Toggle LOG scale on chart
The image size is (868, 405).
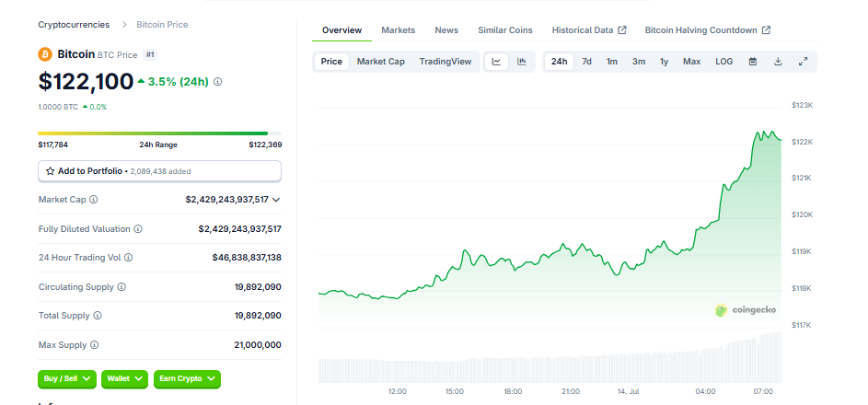pyautogui.click(x=724, y=62)
